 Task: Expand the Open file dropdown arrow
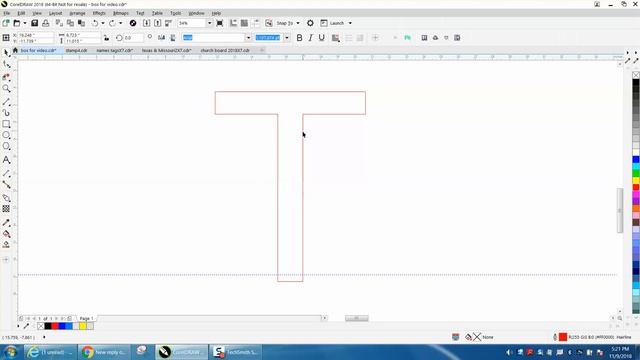pyautogui.click(x=24, y=23)
